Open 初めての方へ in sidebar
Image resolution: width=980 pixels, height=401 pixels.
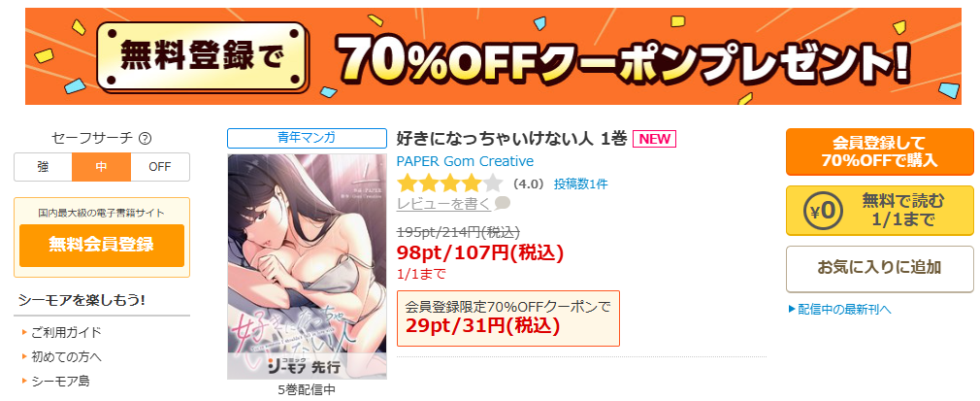[67, 357]
